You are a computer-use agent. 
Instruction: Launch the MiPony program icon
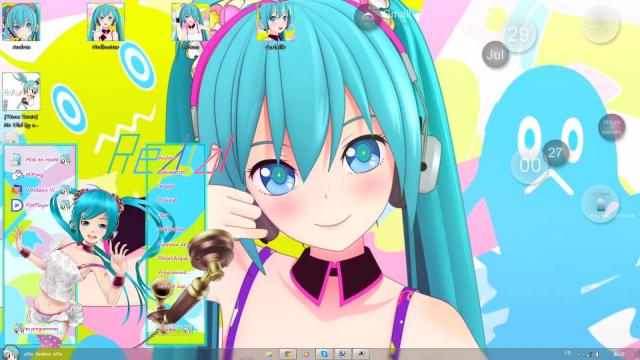(16, 175)
